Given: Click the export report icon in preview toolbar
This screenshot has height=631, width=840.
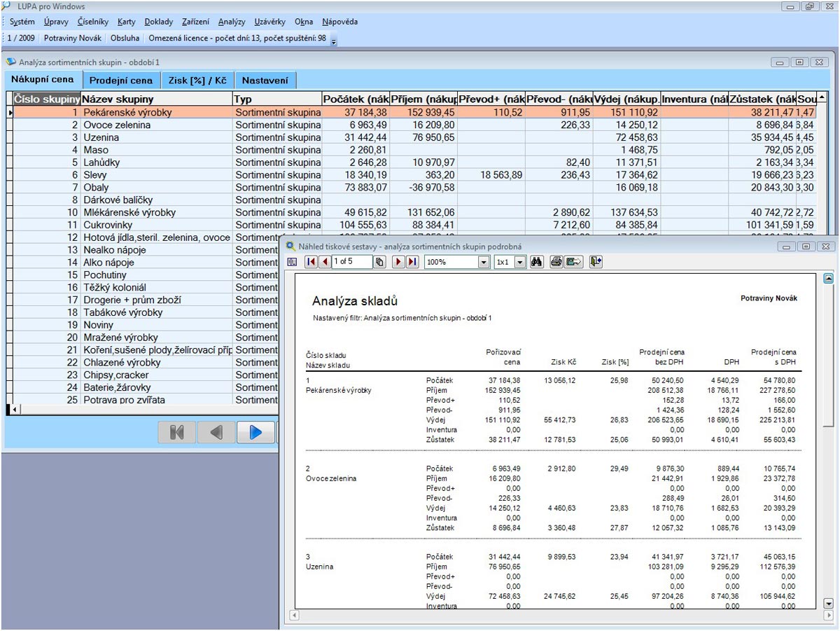Looking at the screenshot, I should tap(574, 261).
